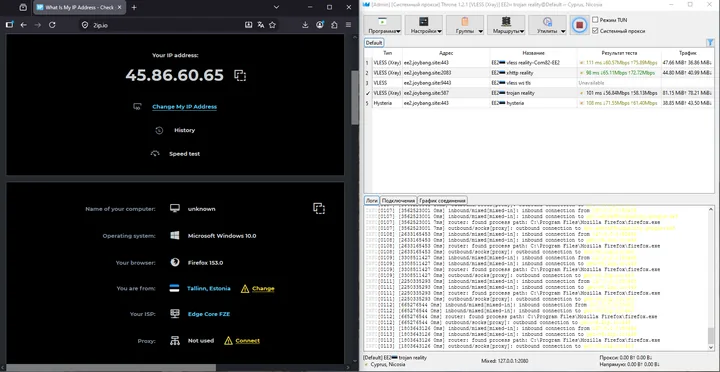Image resolution: width=720 pixels, height=372 pixels.
Task: Click the Edge Core FZE ISP link
Action: pos(209,314)
